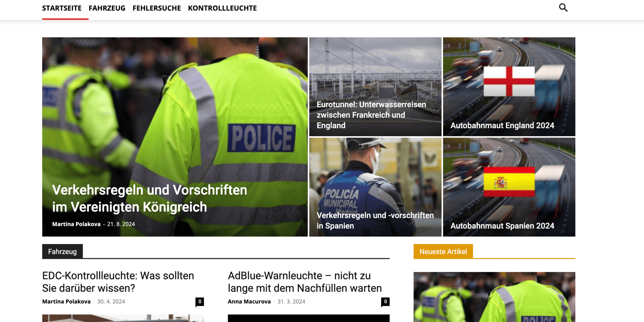
Task: Open the UK Verkehrsregeln und Vorschriften headline
Action: [150, 198]
